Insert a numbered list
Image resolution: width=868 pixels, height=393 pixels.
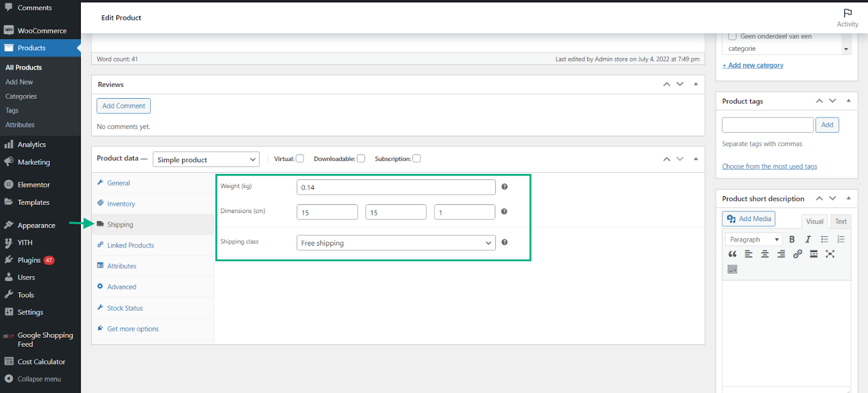click(x=841, y=239)
